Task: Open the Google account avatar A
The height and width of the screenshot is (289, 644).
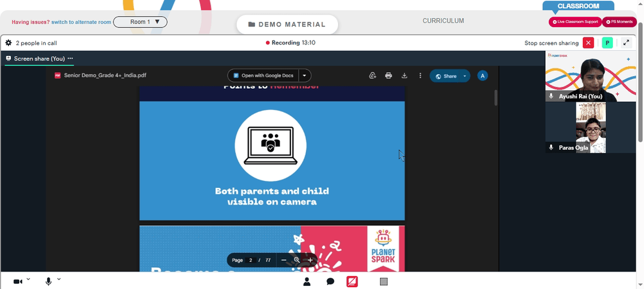Action: pyautogui.click(x=482, y=75)
